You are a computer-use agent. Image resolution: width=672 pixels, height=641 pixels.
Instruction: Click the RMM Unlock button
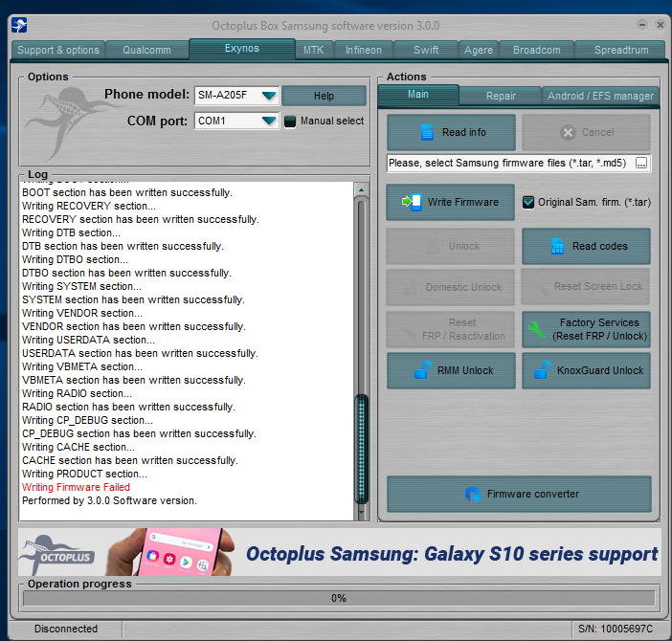tap(451, 370)
